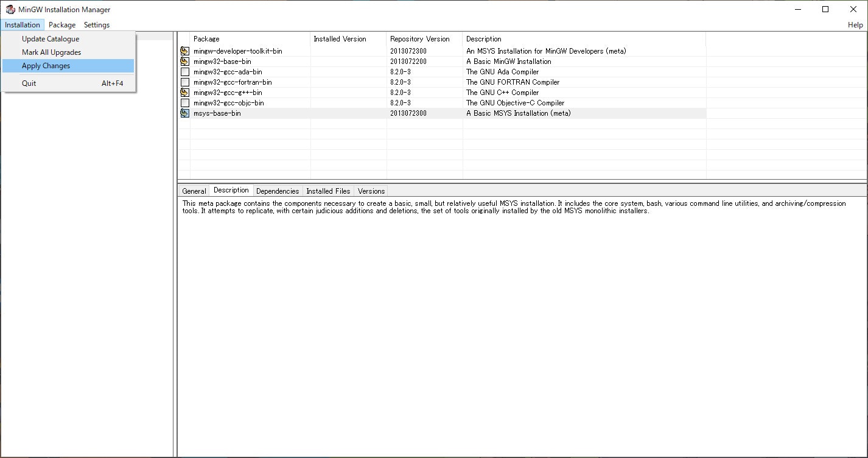Choose Quit from the Installation menu
The image size is (868, 458).
(68, 83)
